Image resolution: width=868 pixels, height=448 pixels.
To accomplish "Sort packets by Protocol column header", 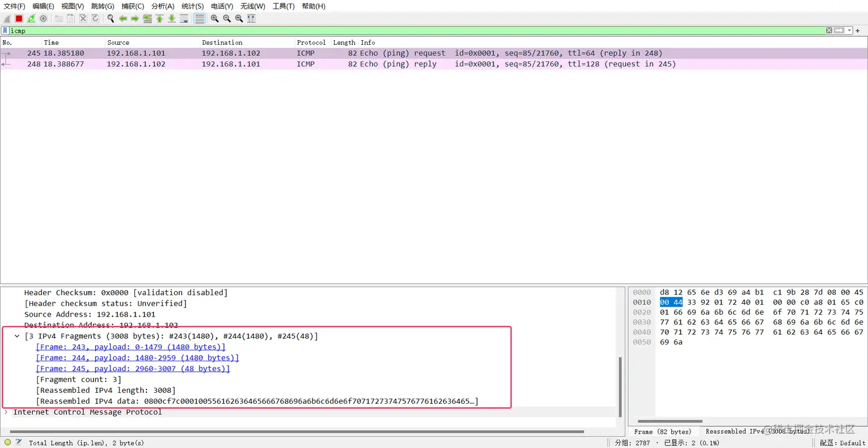I will (x=312, y=43).
